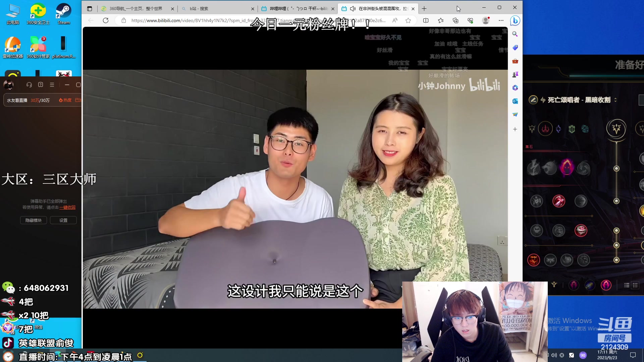Open 360安全卫士 desktop shortcut

[38, 14]
